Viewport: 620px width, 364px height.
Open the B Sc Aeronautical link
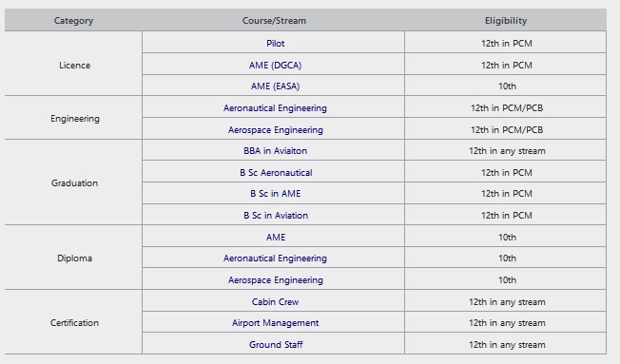[x=276, y=172]
